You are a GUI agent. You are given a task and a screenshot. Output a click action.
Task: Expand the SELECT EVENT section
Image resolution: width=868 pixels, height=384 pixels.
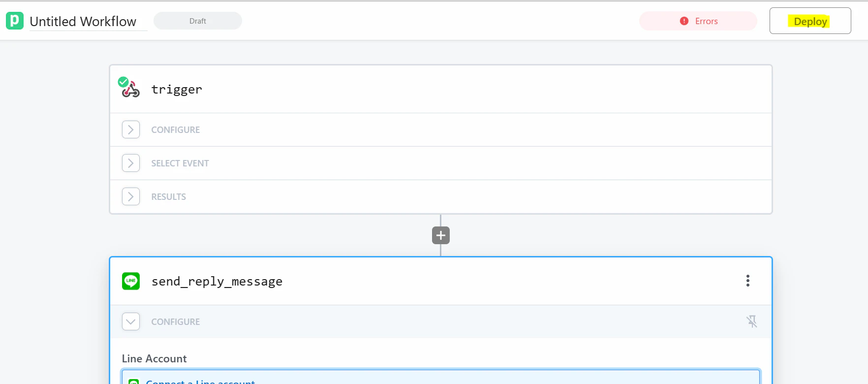131,163
